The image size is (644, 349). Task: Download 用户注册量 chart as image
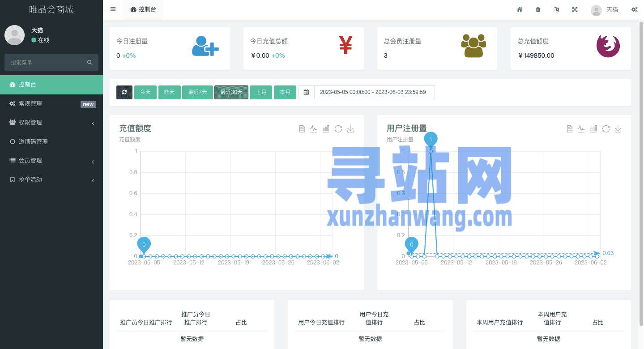tap(618, 129)
